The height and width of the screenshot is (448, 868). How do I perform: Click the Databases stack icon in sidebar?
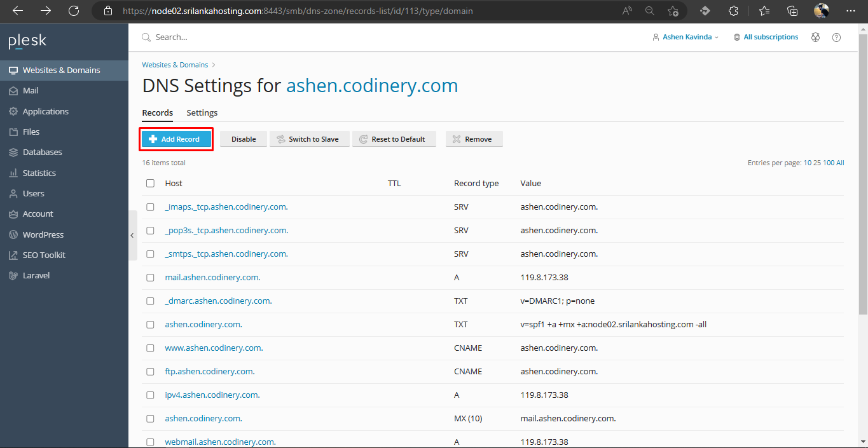[x=13, y=153]
